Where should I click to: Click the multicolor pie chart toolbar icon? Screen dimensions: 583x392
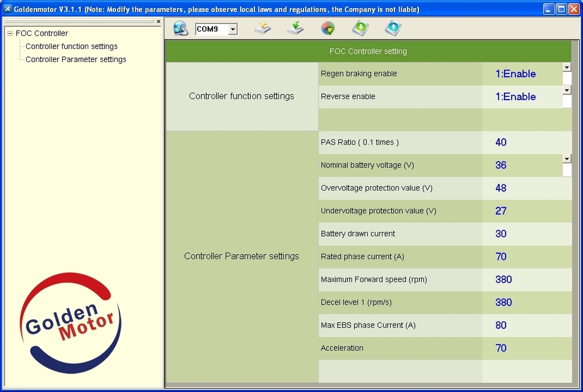(x=327, y=28)
